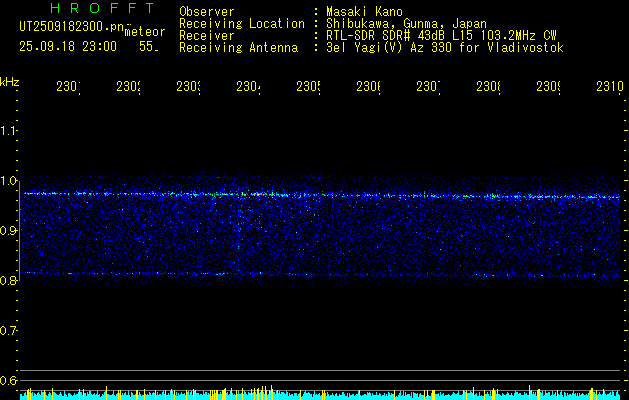
Task: Click the cyan signal level strip at the bottom
Action: coord(320,395)
